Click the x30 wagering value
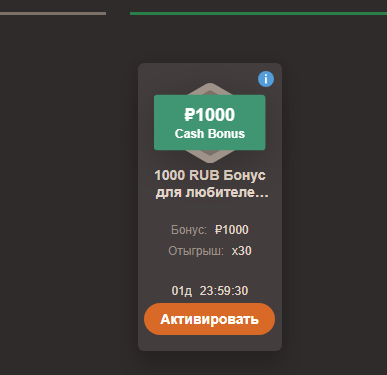The width and height of the screenshot is (387, 375). coord(241,251)
